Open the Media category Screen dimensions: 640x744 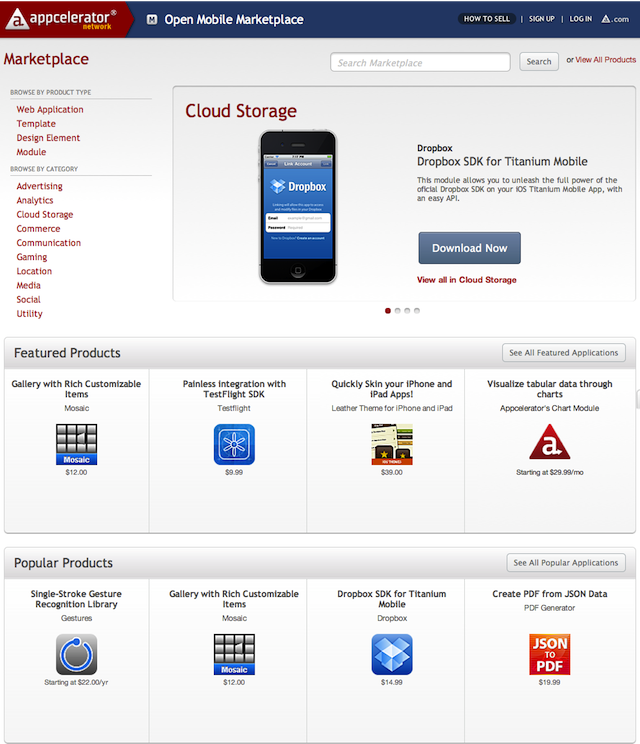coord(28,286)
